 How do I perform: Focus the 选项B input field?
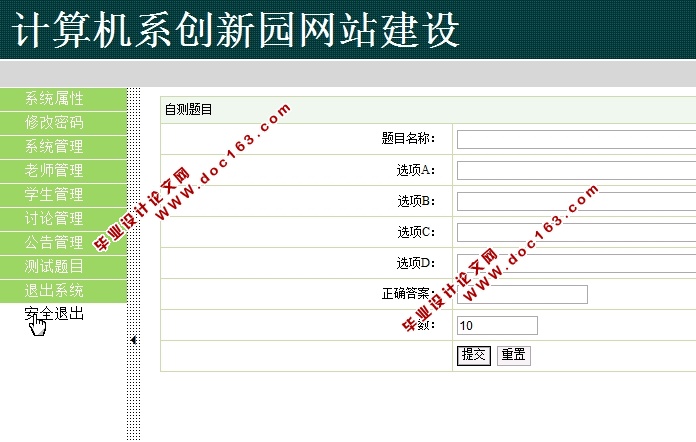(x=576, y=201)
